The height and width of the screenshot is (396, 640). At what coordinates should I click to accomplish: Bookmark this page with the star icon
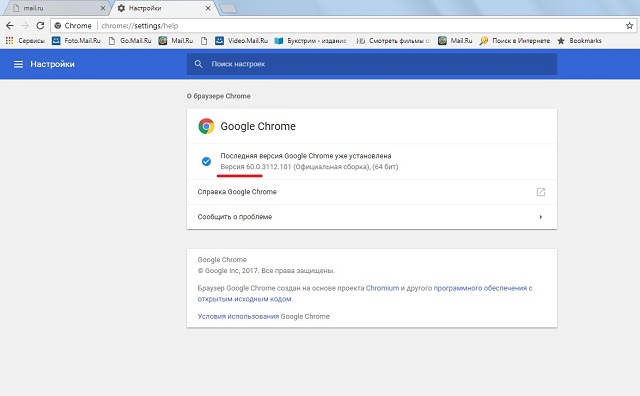coord(629,26)
